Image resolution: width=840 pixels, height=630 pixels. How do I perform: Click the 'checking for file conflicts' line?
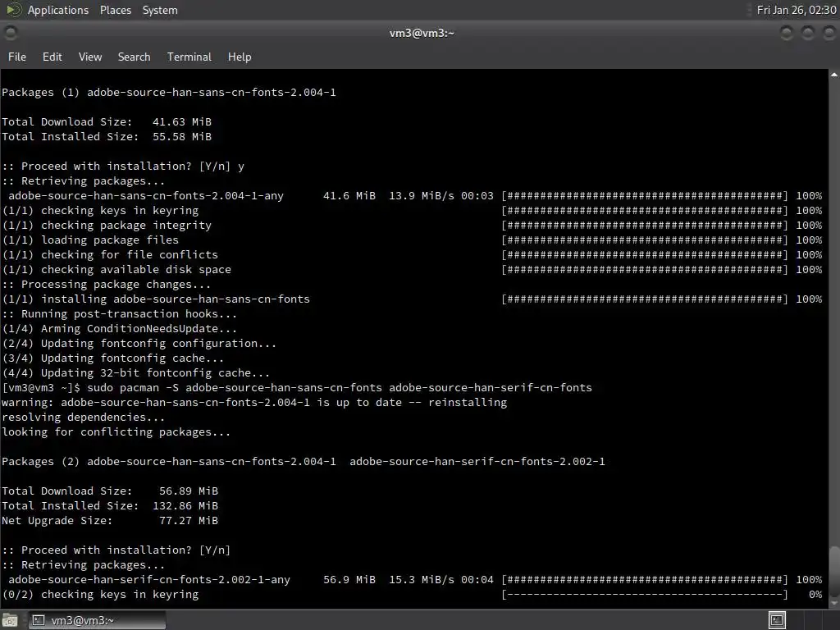point(110,255)
